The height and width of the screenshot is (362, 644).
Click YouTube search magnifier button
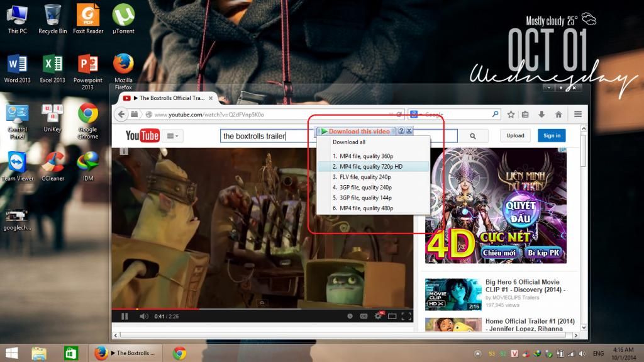click(473, 136)
